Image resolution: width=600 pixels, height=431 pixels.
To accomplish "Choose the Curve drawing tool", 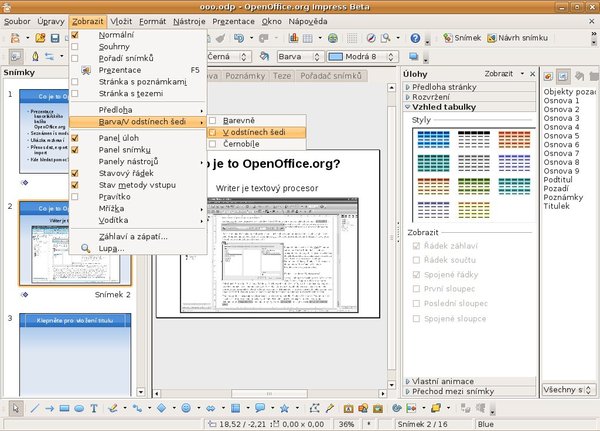I will click(x=113, y=408).
